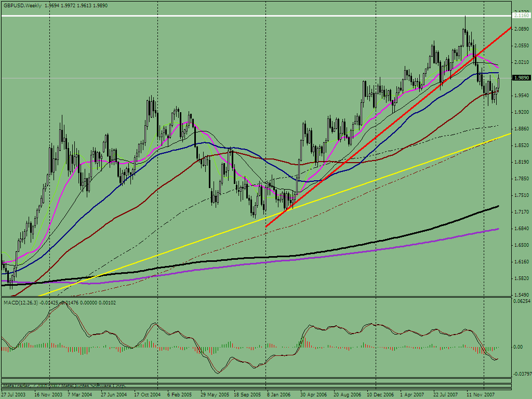Image resolution: width=532 pixels, height=399 pixels.
Task: Select the yellow long-term trend line
Action: click(275, 215)
